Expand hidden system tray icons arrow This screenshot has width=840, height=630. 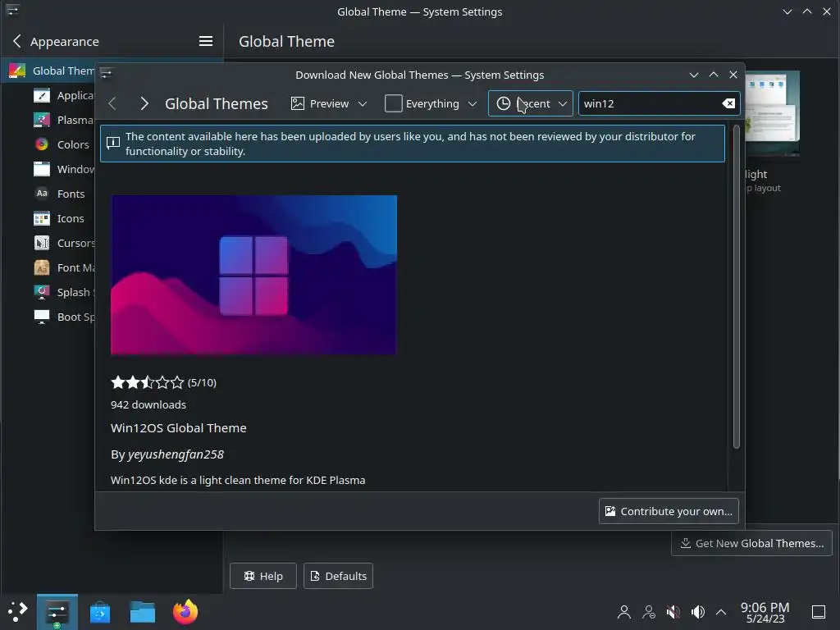coord(721,612)
